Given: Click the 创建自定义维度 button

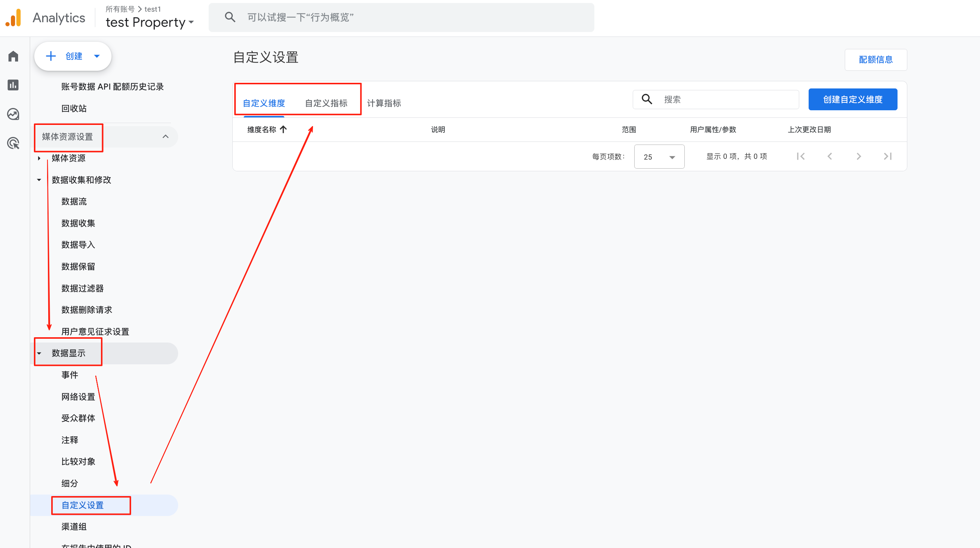Looking at the screenshot, I should click(853, 99).
